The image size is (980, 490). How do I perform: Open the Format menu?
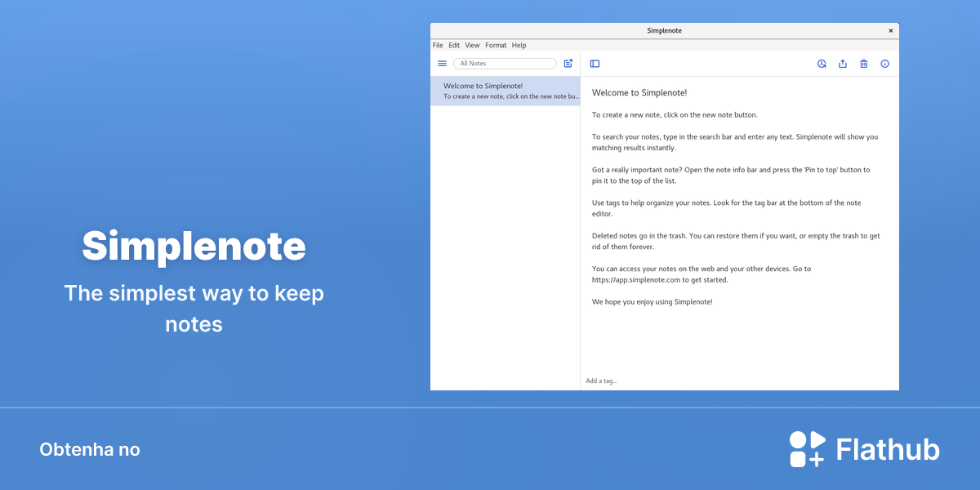click(496, 46)
